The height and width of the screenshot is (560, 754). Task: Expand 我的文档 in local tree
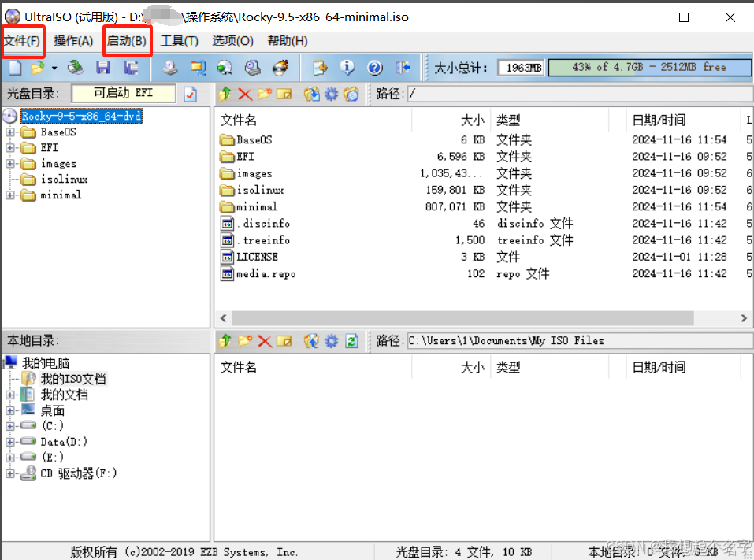click(10, 395)
